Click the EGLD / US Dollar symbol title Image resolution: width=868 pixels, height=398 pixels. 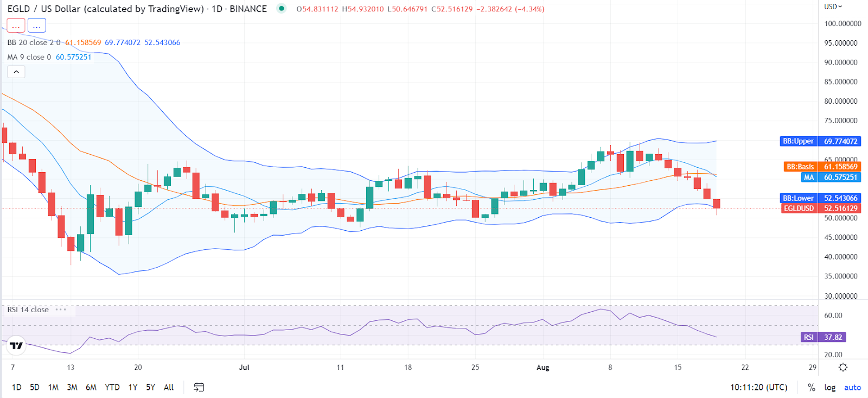[x=106, y=9]
